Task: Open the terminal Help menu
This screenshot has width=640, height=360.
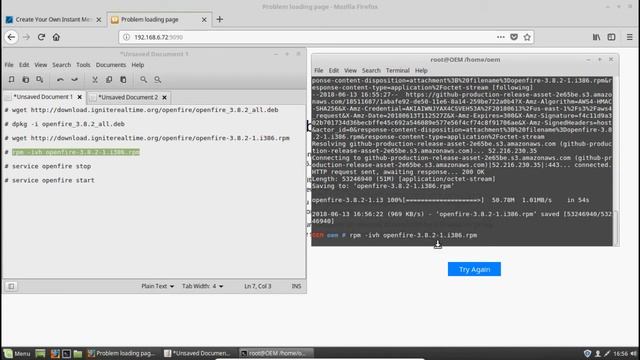Action: pos(421,71)
